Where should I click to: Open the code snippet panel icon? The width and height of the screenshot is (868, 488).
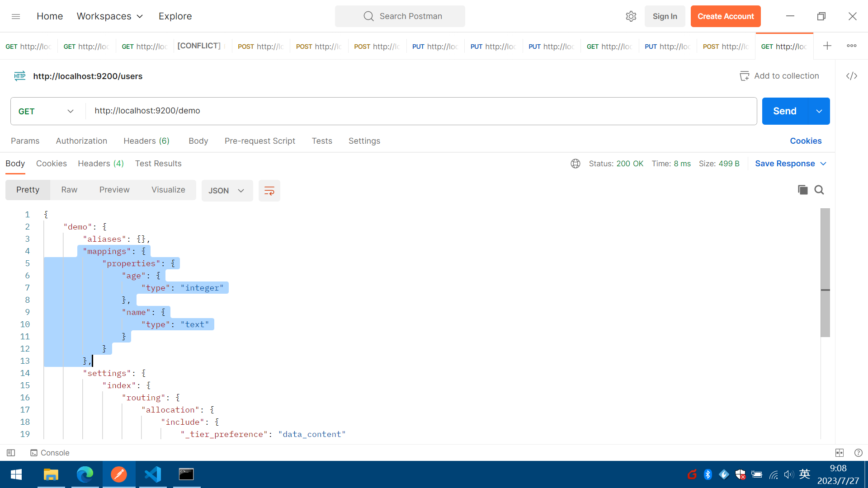pos(852,76)
